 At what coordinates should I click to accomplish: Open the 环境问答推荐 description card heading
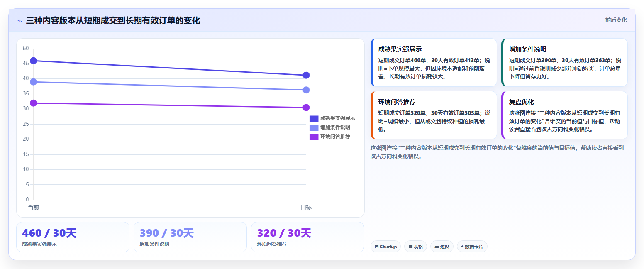397,102
